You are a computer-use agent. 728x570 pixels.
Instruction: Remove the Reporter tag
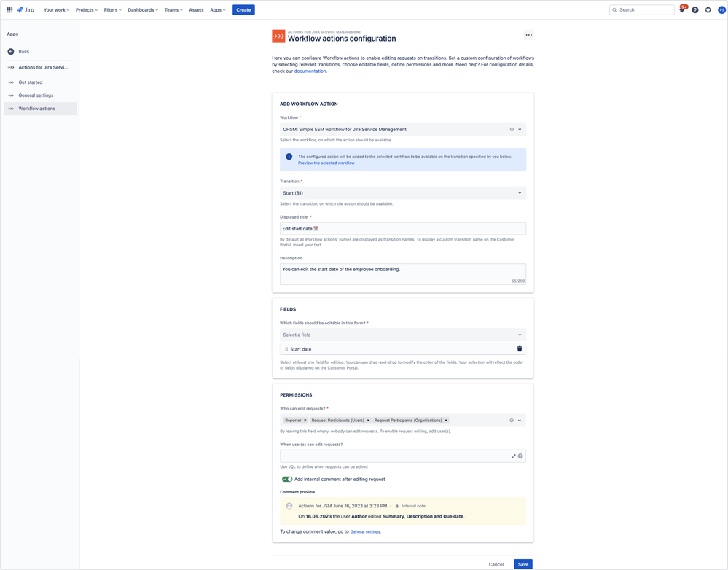pyautogui.click(x=305, y=421)
